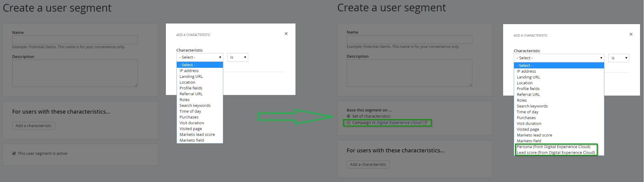
Task: Select 'Set of characteristics' radio button
Action: pyautogui.click(x=349, y=116)
